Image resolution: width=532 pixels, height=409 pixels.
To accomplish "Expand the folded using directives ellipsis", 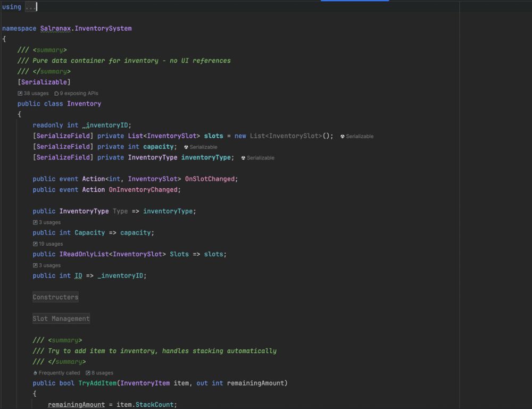I will [30, 7].
